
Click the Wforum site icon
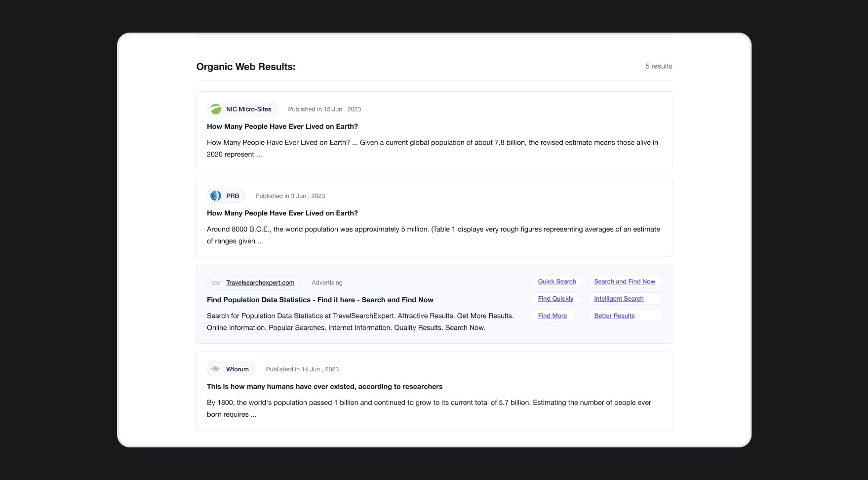pyautogui.click(x=216, y=369)
